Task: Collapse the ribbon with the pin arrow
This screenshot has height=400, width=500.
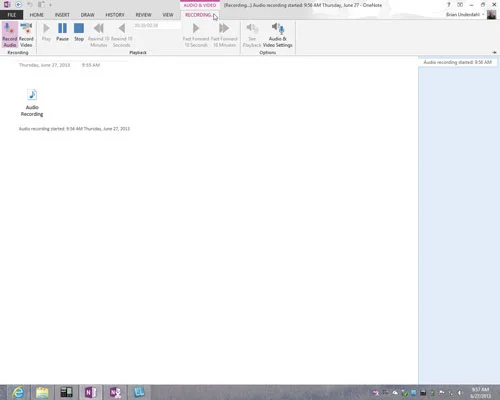Action: point(494,53)
